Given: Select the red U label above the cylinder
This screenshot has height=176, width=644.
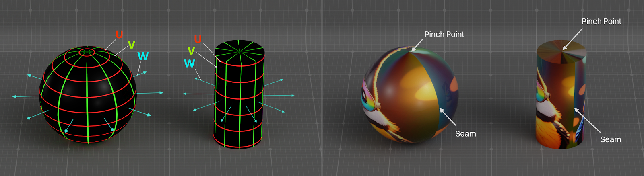Looking at the screenshot, I should click(x=198, y=39).
